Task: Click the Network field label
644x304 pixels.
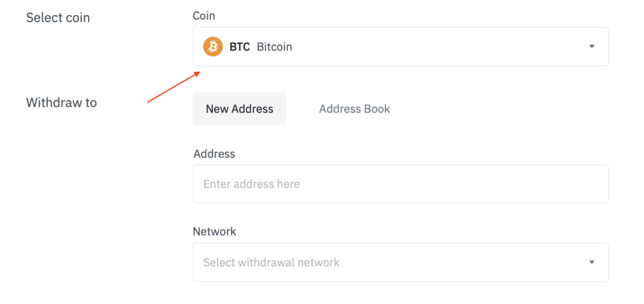Action: point(214,231)
